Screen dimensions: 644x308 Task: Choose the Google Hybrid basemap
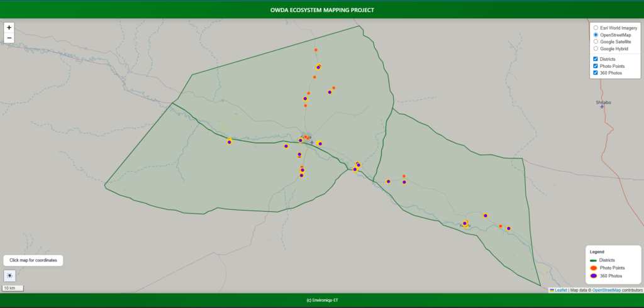click(x=596, y=48)
